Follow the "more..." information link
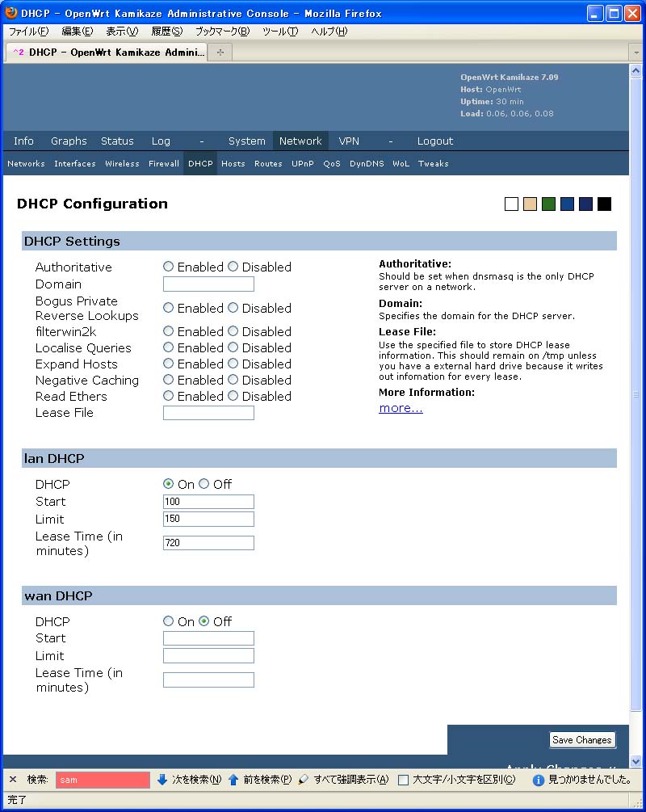646x812 pixels. 401,408
